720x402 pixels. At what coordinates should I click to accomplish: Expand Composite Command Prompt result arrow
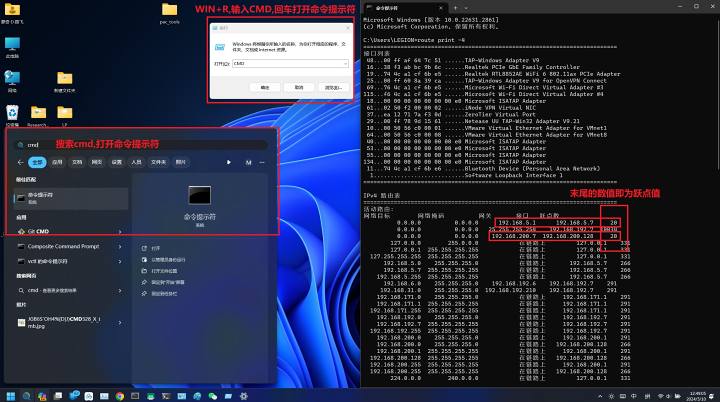coord(119,246)
